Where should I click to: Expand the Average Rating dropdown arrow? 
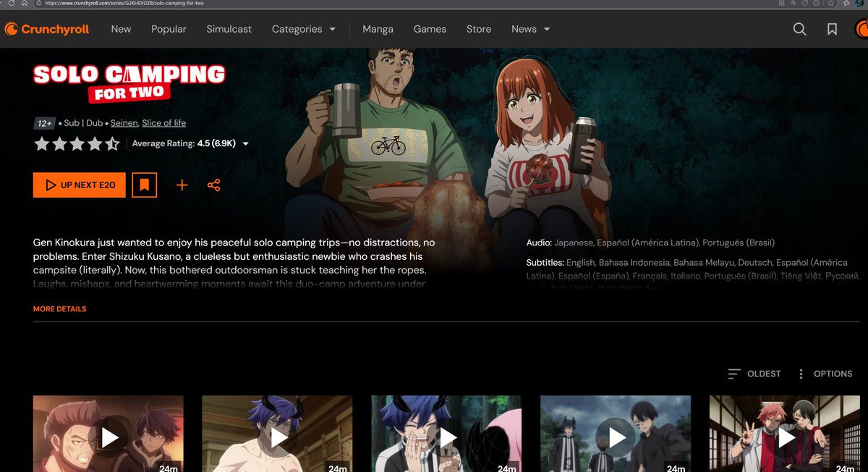(246, 144)
